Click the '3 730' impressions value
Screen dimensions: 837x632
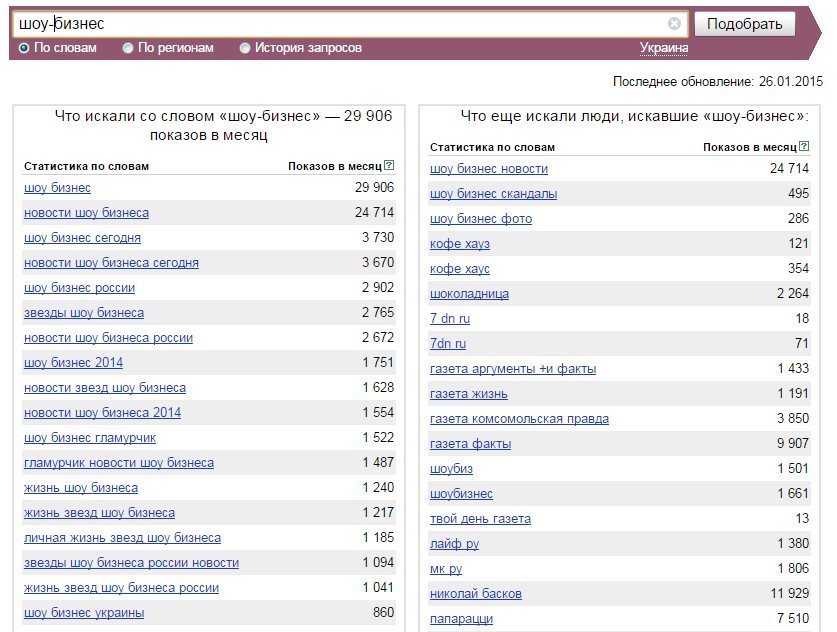(378, 238)
